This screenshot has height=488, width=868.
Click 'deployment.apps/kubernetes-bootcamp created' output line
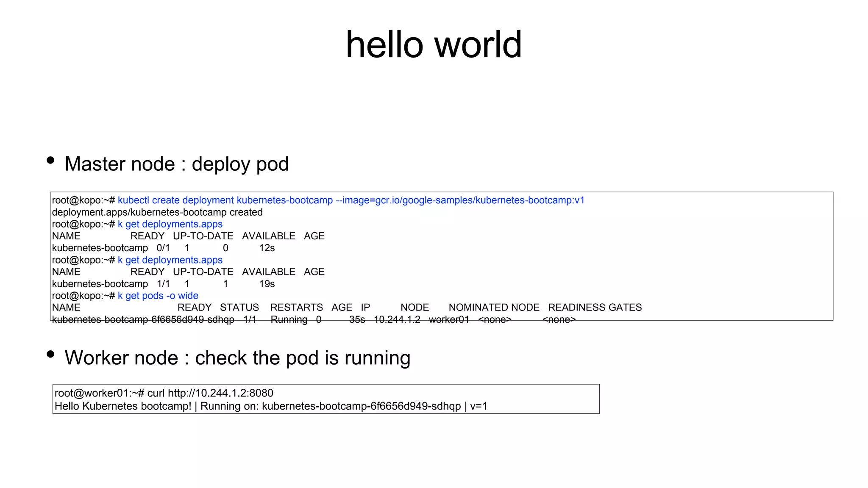pos(157,212)
